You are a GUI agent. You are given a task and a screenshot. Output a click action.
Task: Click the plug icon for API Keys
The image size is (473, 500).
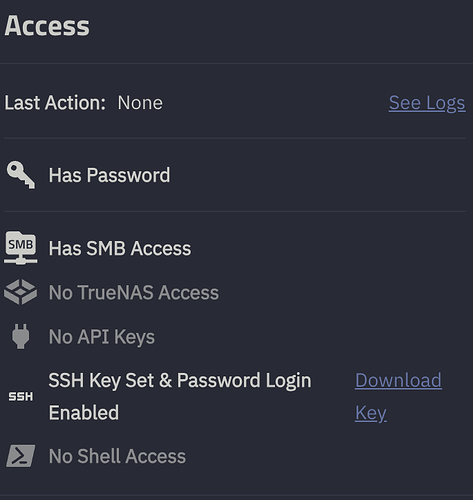[21, 336]
